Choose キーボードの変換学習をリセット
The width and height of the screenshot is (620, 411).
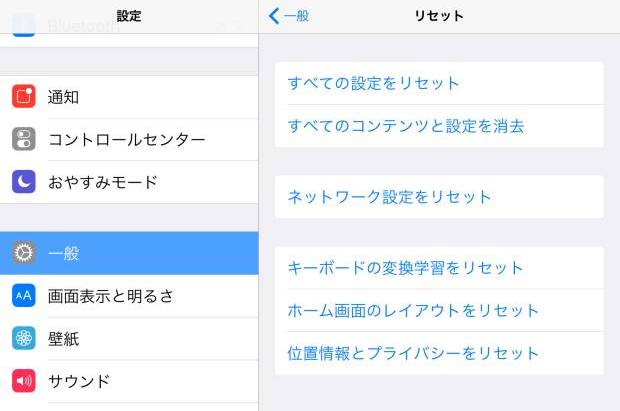[x=439, y=268]
